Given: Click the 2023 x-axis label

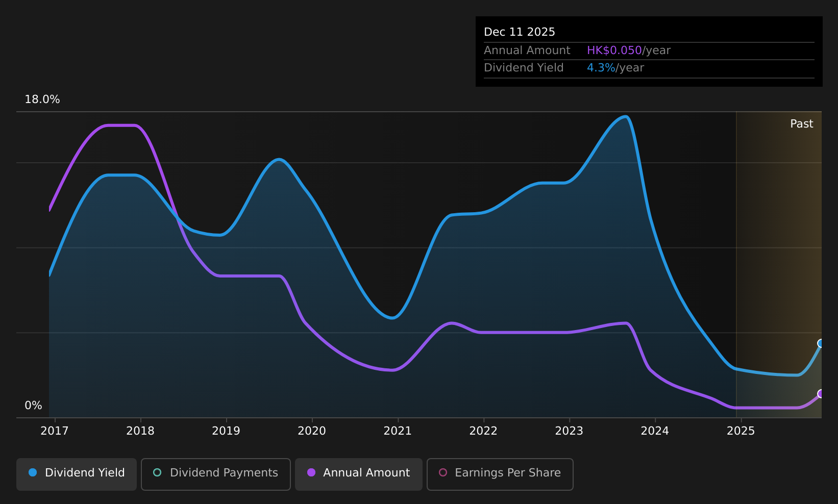Looking at the screenshot, I should pos(569,431).
